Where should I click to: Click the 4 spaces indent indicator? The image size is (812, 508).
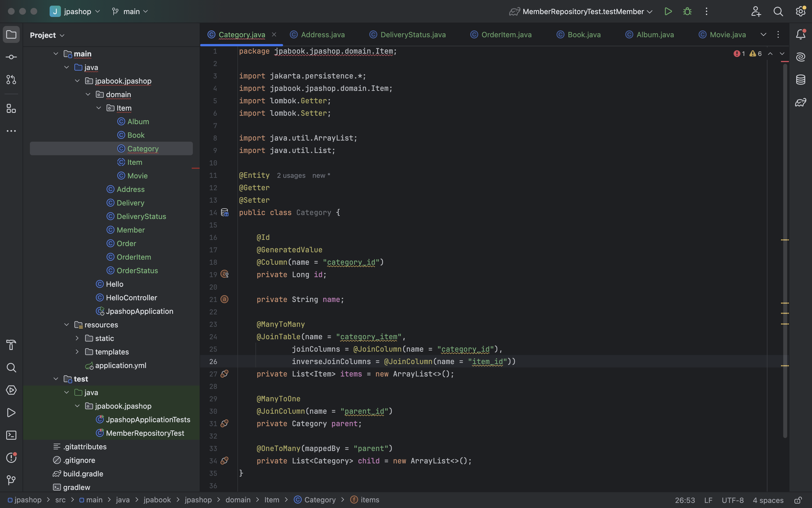click(x=768, y=500)
